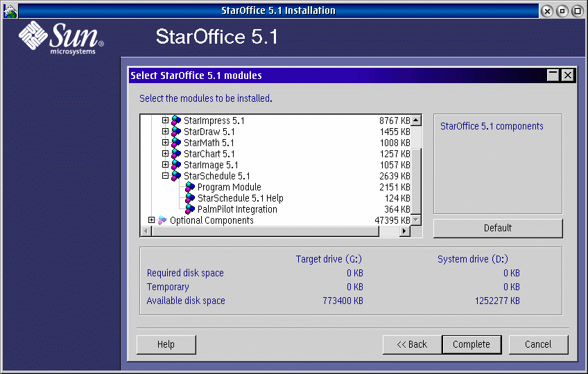588x374 pixels.
Task: Click the horizontal scrollbar left arrow
Action: pos(146,231)
